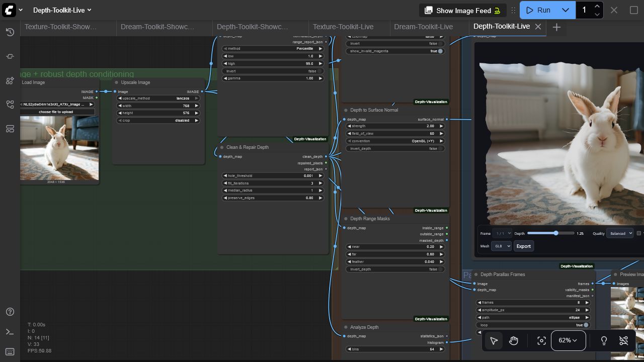
Task: Change path ellipse selector
Action: pyautogui.click(x=533, y=317)
